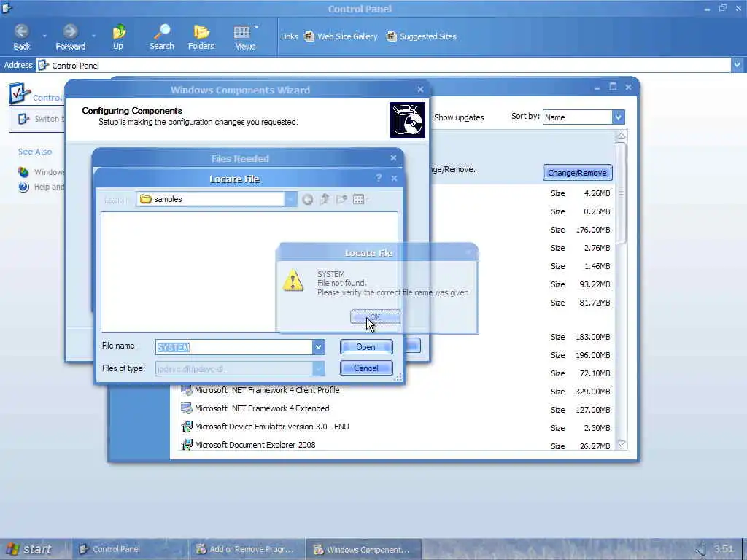Expand the File name dropdown arrow
Screen dimensions: 747x560
coord(319,347)
